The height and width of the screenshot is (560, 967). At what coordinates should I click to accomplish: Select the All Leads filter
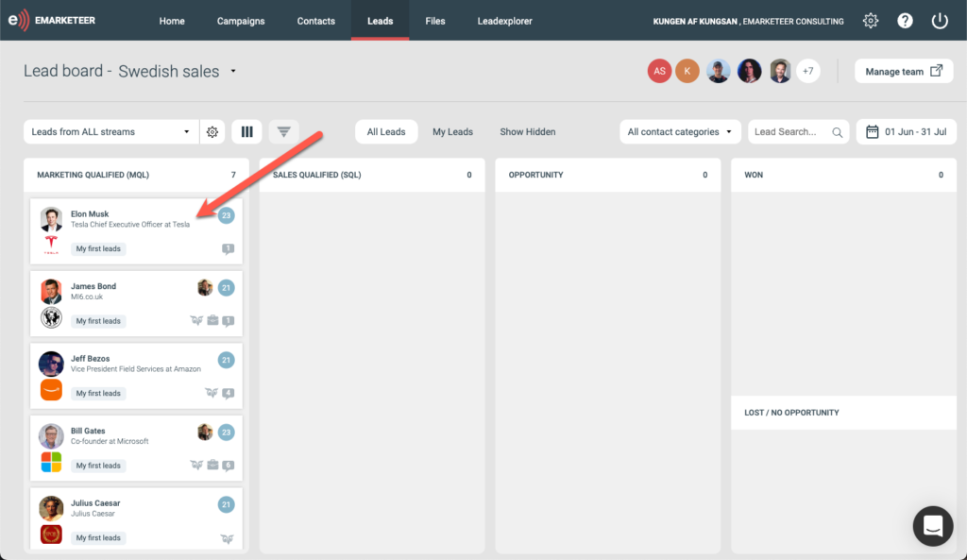(386, 132)
